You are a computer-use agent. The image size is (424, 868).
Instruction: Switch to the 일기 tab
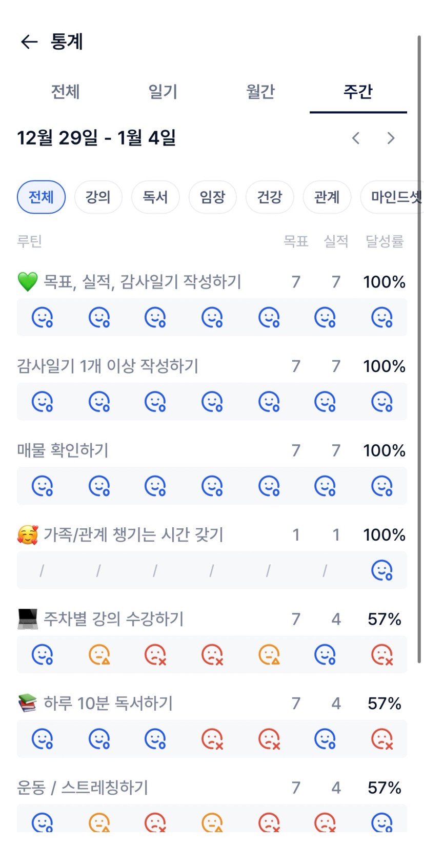163,92
